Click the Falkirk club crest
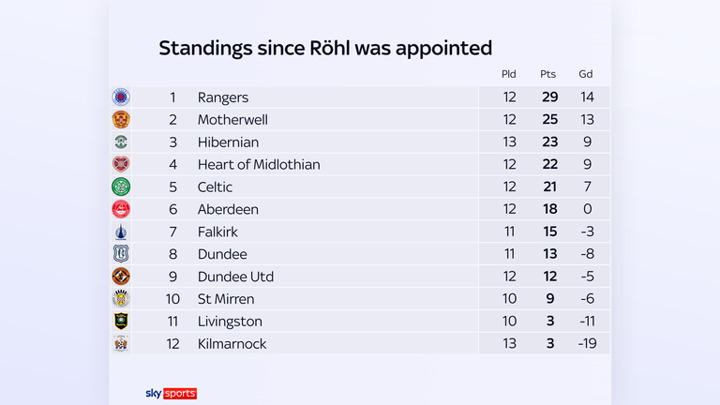The width and height of the screenshot is (720, 405). [121, 232]
